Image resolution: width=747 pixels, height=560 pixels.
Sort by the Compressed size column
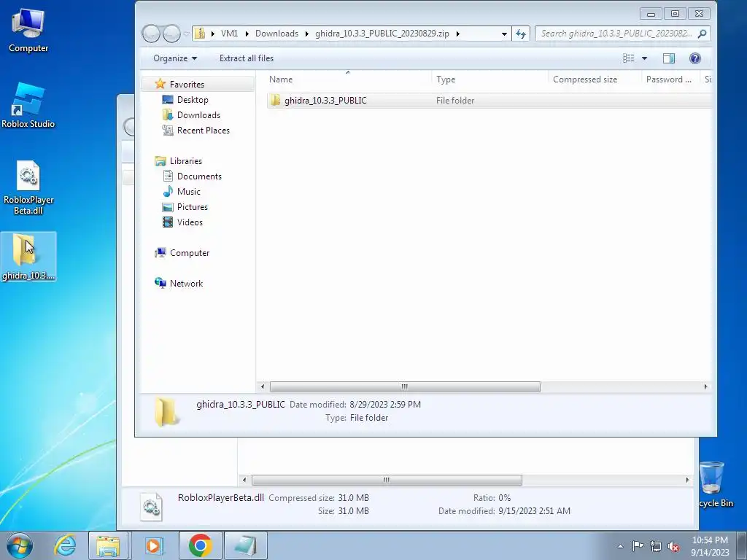595,79
